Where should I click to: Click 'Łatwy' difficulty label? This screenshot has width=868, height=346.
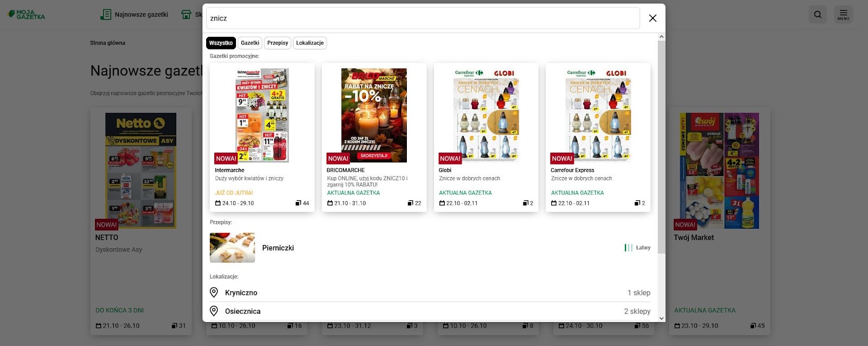click(643, 248)
